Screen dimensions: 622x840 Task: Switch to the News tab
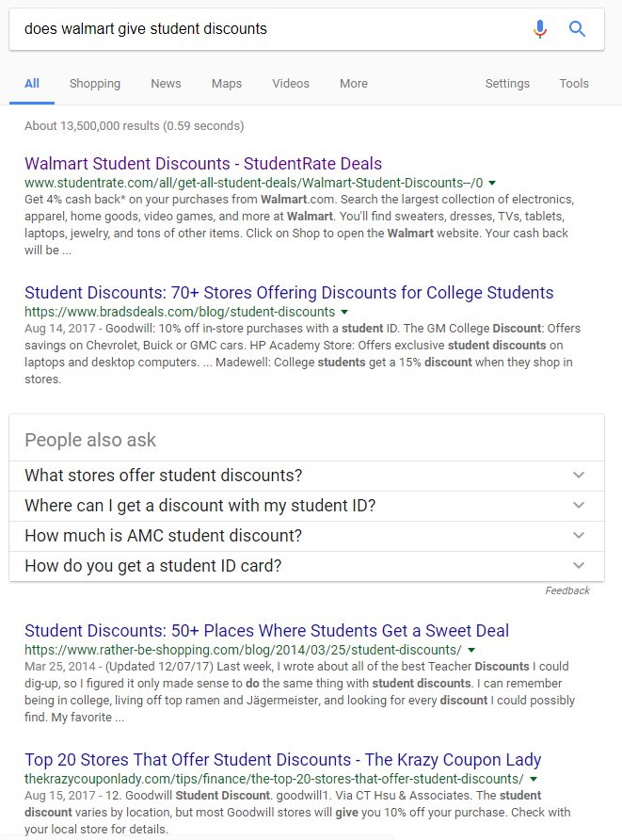[x=166, y=84]
